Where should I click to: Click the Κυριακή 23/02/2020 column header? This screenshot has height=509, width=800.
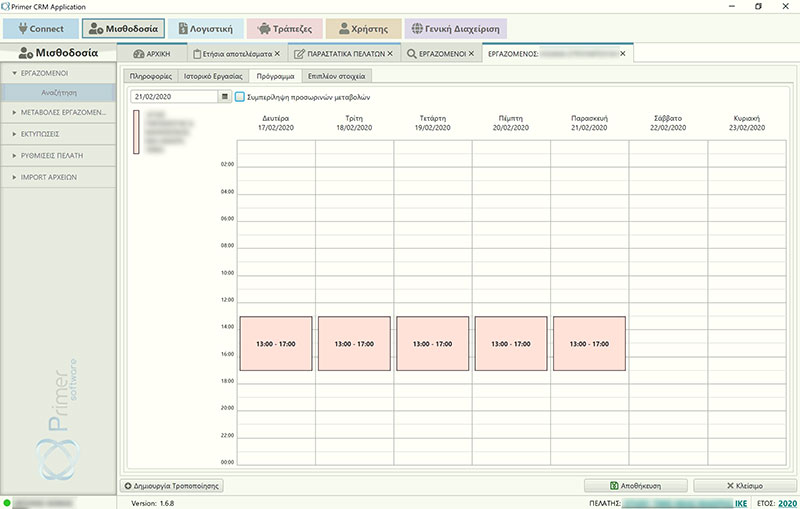(747, 123)
